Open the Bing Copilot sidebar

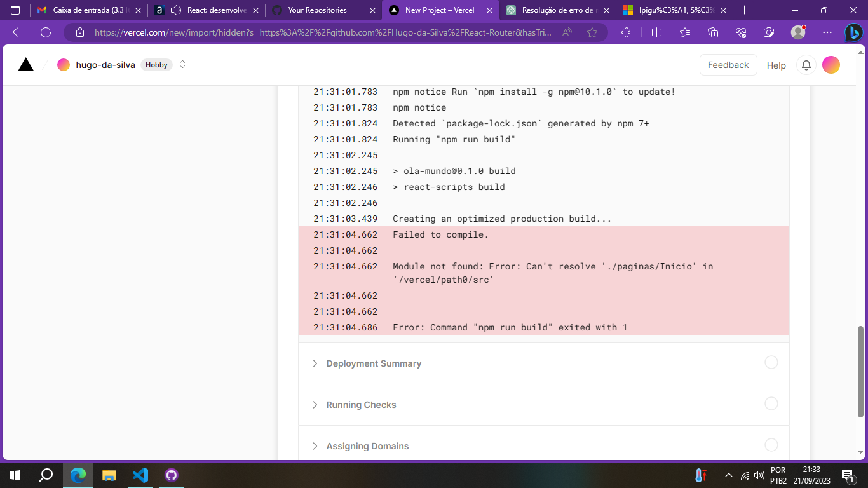pos(853,32)
